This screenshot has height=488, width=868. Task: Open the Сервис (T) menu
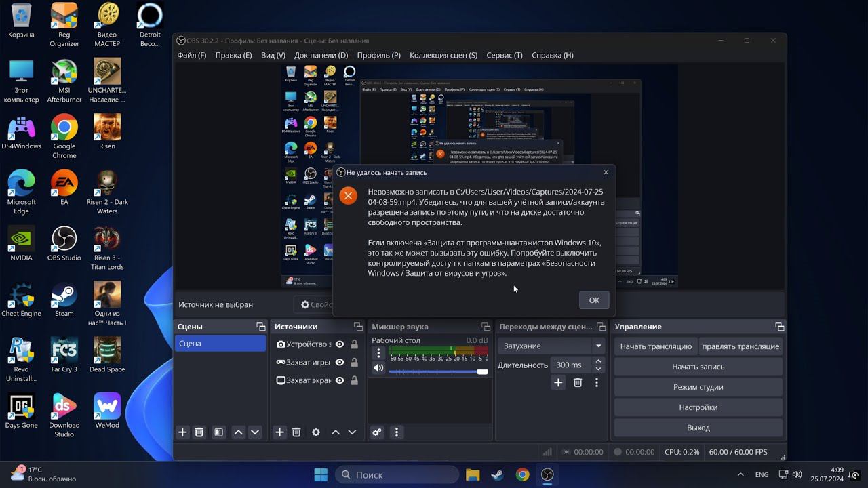pyautogui.click(x=504, y=56)
